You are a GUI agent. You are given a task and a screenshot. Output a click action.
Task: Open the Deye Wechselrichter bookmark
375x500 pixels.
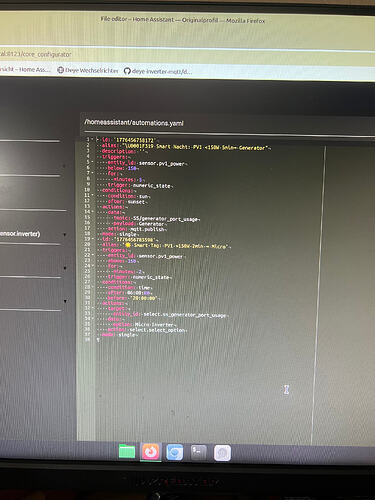tap(88, 70)
